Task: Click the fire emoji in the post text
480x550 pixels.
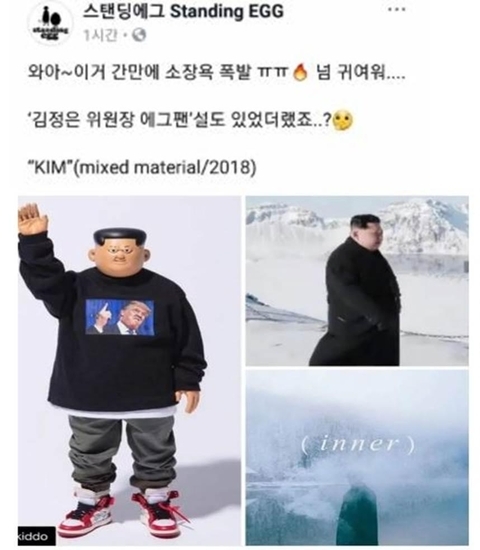Action: (299, 73)
